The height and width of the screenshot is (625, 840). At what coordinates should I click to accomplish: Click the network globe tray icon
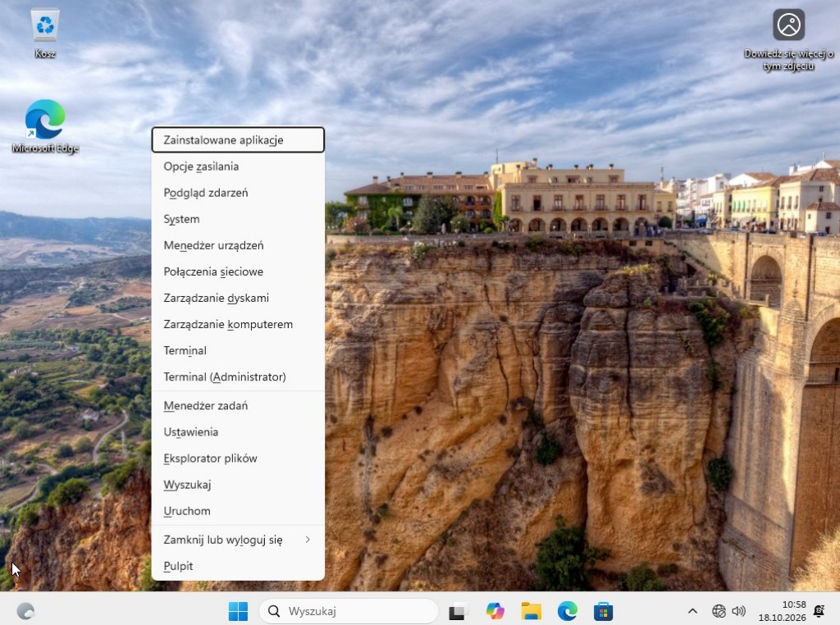[x=719, y=611]
